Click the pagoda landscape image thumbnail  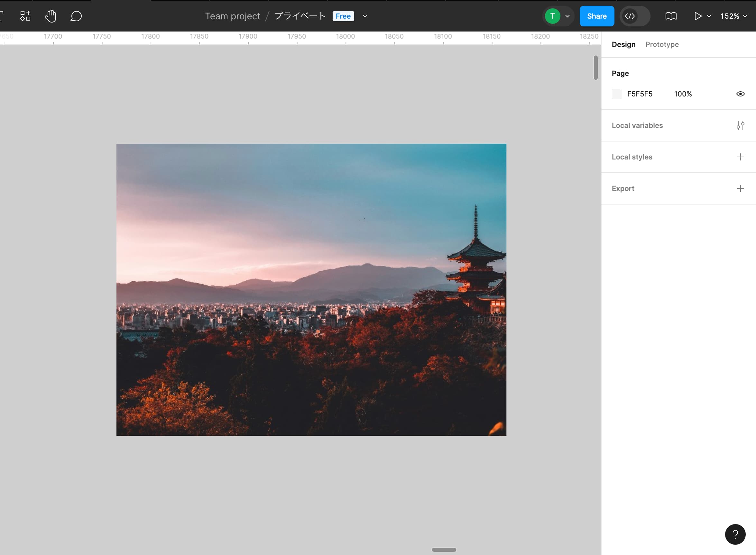[x=311, y=290]
